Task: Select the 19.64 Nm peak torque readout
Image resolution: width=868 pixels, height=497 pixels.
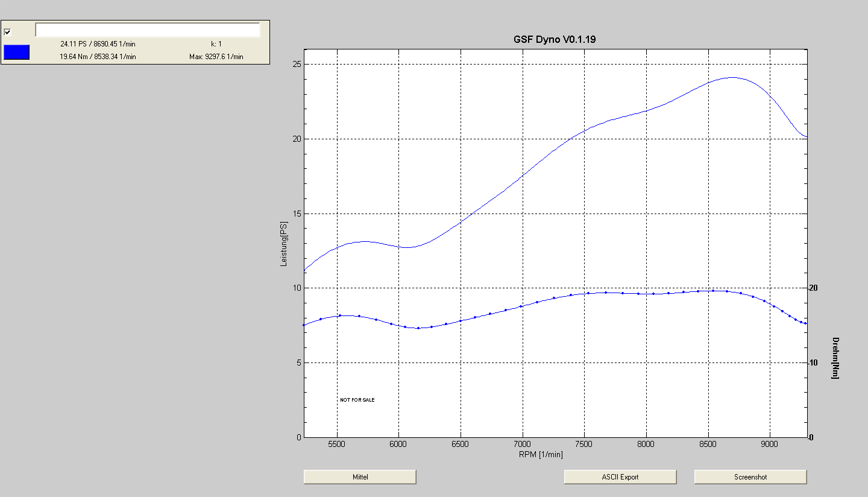Action: click(97, 57)
